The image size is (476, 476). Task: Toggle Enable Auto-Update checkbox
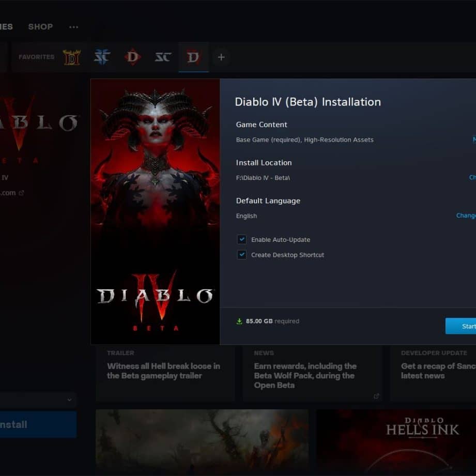[x=242, y=239]
